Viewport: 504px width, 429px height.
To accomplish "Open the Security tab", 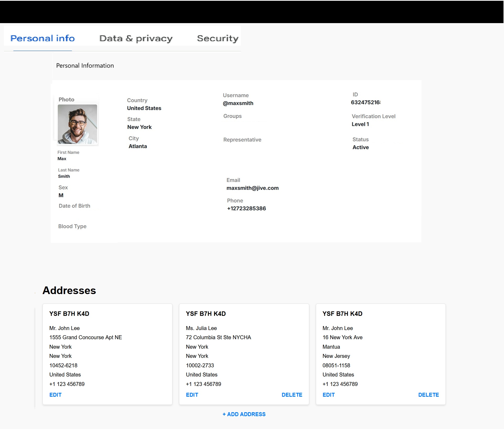I will (x=217, y=38).
